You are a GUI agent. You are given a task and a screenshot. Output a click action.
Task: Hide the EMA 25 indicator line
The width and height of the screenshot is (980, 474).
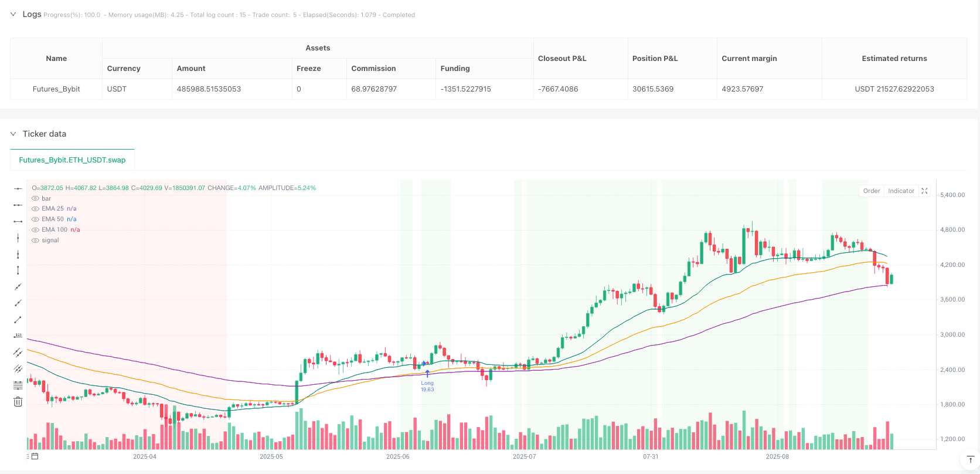pyautogui.click(x=36, y=209)
